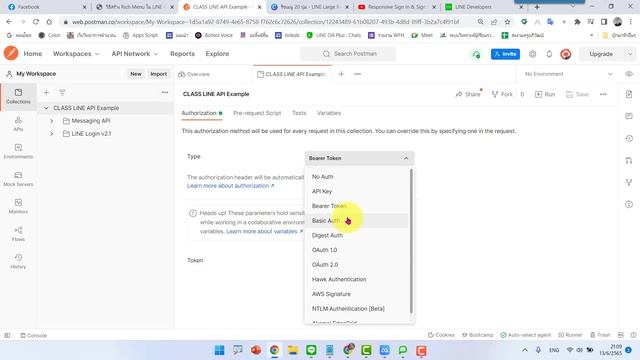Image resolution: width=640 pixels, height=360 pixels.
Task: Open pull requests icon in right sidebar
Action: tap(629, 160)
